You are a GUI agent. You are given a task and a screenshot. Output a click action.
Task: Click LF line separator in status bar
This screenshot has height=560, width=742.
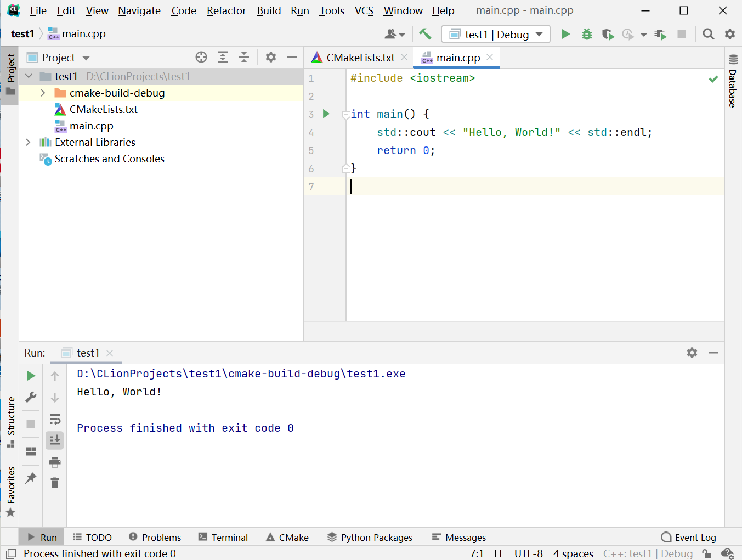[499, 553]
